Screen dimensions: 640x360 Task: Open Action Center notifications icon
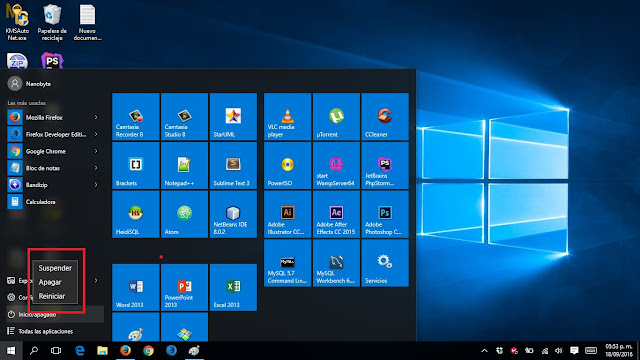[574, 351]
